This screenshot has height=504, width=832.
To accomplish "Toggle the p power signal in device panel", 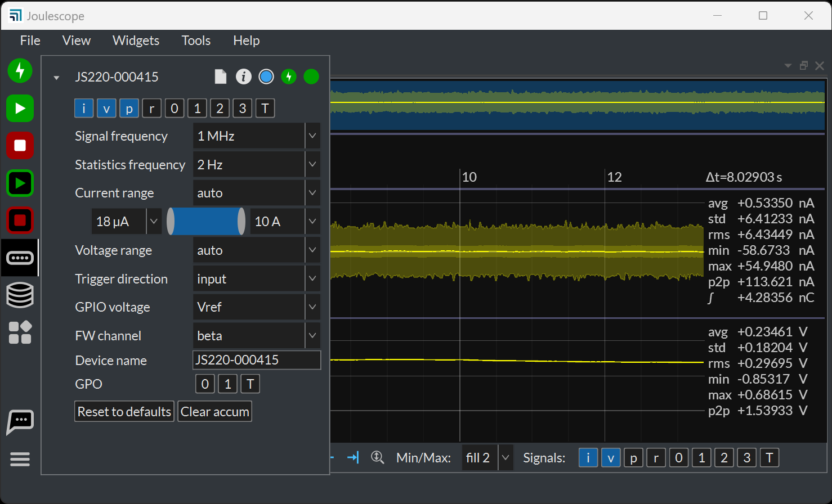I will [x=129, y=108].
